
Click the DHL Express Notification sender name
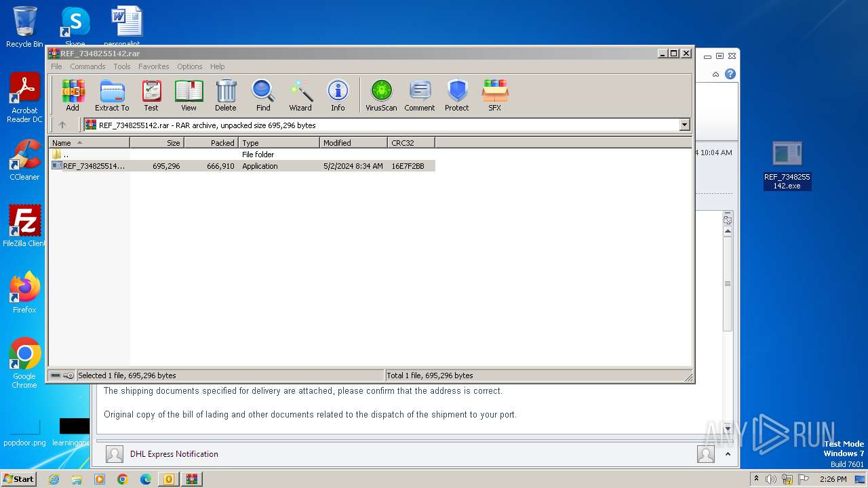click(174, 454)
